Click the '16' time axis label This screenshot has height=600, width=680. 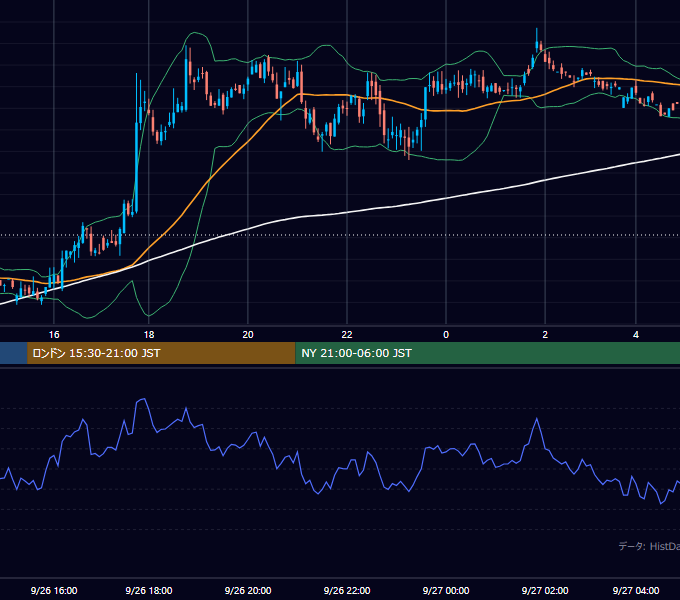coord(54,335)
